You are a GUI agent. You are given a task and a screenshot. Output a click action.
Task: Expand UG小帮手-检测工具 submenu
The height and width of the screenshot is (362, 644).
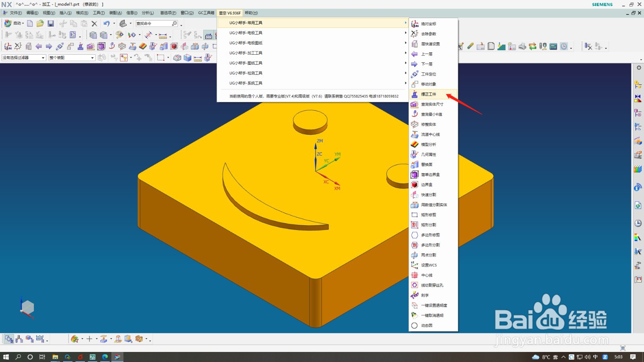[x=313, y=73]
